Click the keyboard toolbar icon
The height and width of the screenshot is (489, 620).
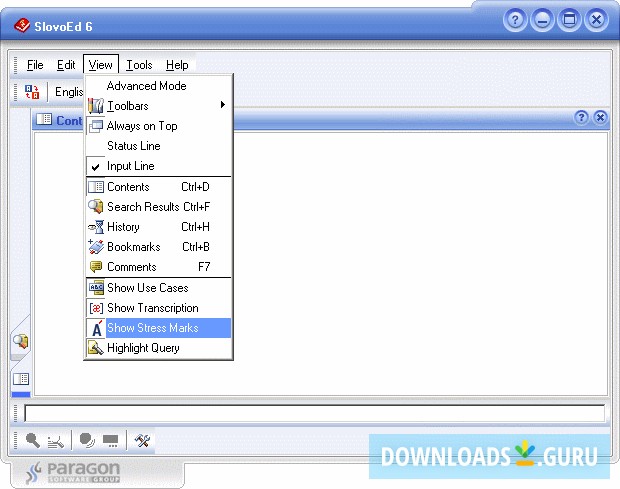pyautogui.click(x=110, y=441)
